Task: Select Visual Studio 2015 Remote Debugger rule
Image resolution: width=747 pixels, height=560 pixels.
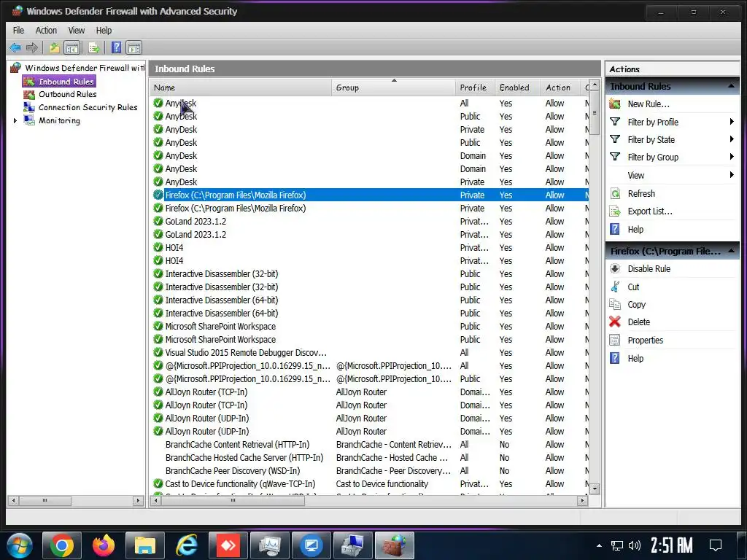Action: 369,352
